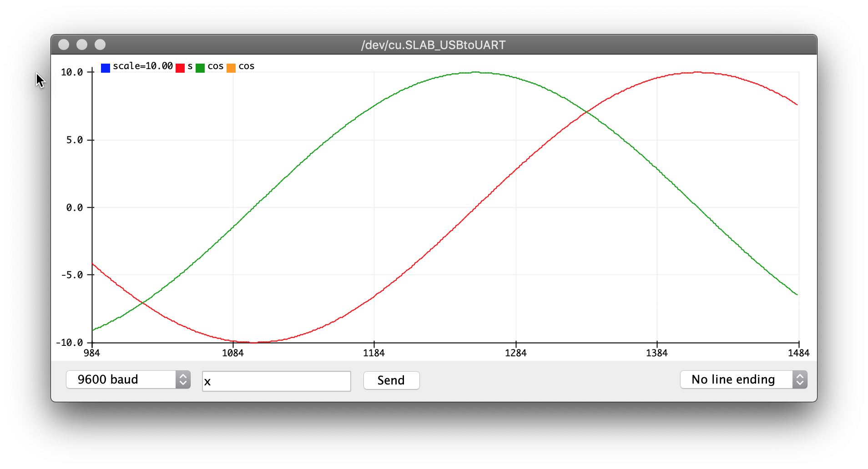
Task: Click the 0.0 y-axis label
Action: click(75, 208)
